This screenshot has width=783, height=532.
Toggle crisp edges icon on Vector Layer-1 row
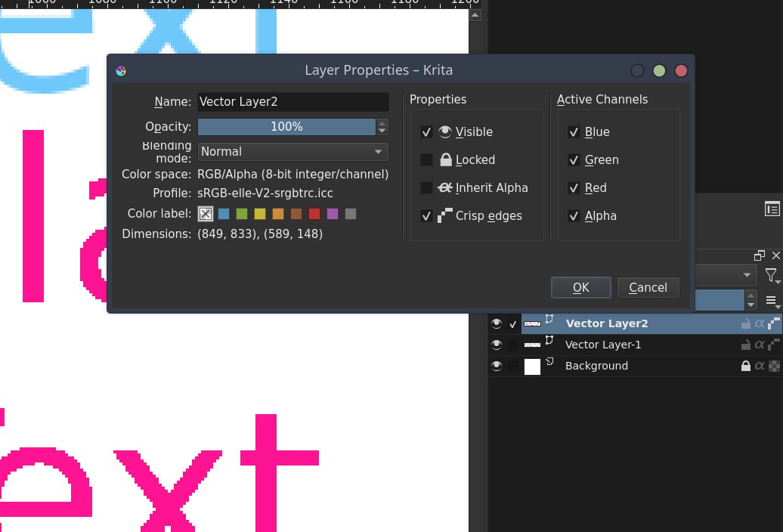point(773,345)
